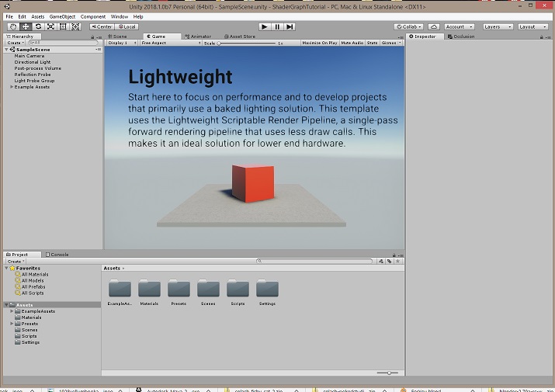Select All Scripts favorite
This screenshot has width=555, height=392.
point(33,293)
